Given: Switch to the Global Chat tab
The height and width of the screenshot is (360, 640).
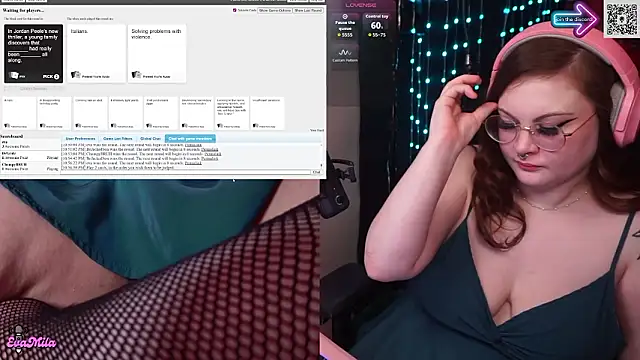Looking at the screenshot, I should [150, 139].
